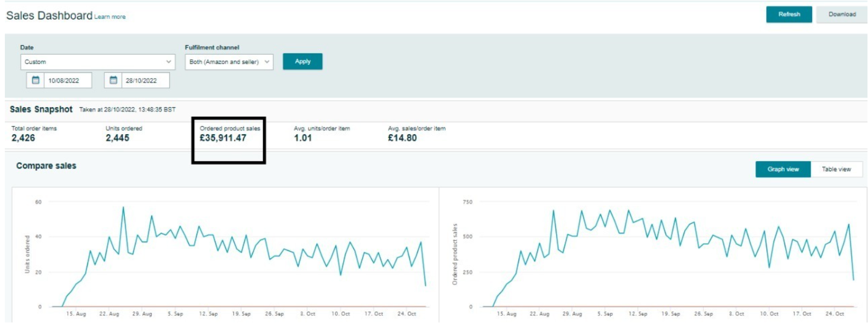Edit the end date field 28/10/2022
This screenshot has height=323, width=868.
click(145, 80)
